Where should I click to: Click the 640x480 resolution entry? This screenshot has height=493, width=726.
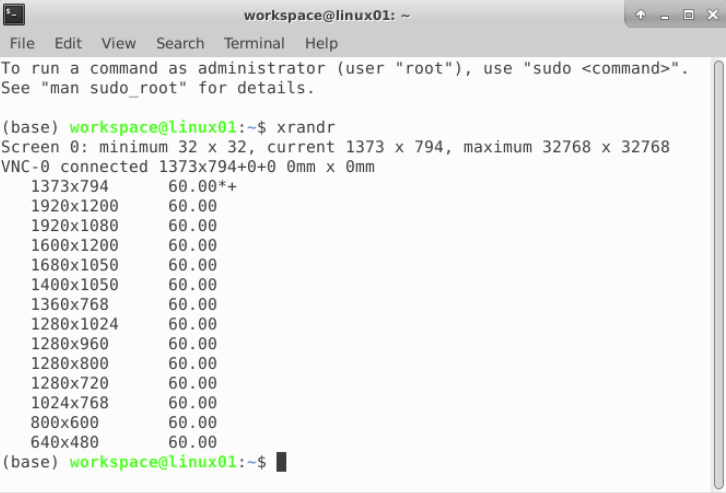pos(64,441)
